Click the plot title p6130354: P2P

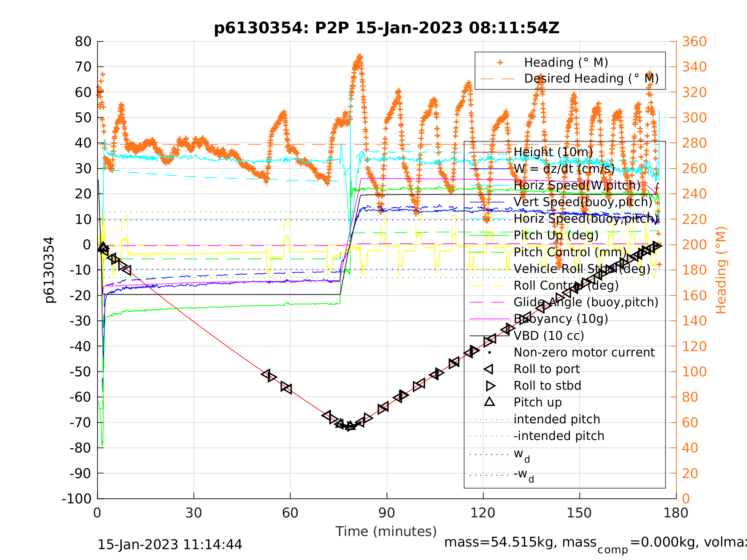click(386, 28)
